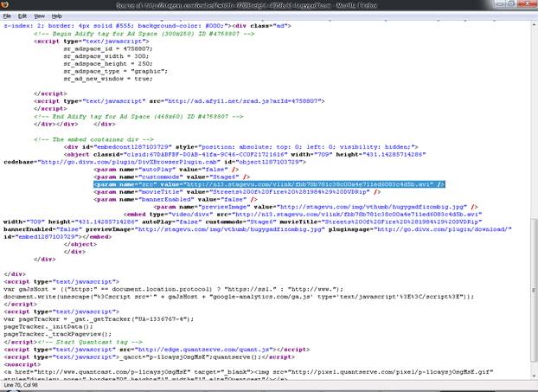Click the edge.quantserve.com quant.js URL
Viewport: 538px width, 392px height.
pos(204,350)
